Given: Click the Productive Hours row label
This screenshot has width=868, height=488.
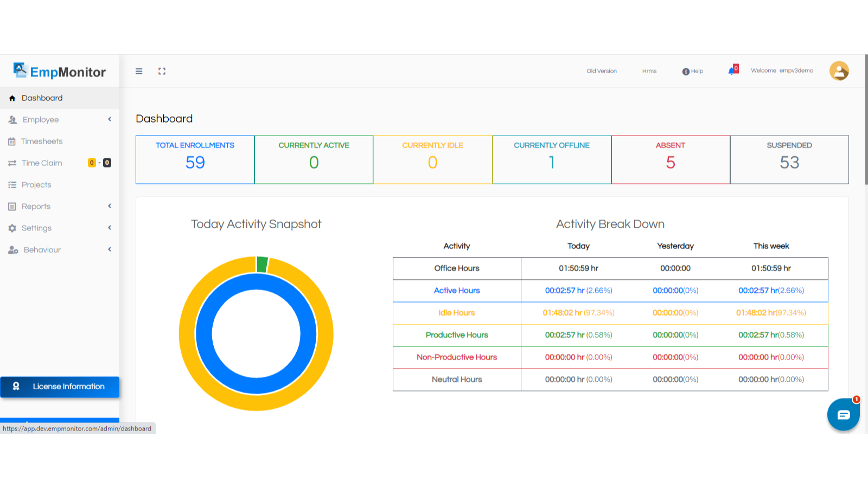Looking at the screenshot, I should pos(457,335).
